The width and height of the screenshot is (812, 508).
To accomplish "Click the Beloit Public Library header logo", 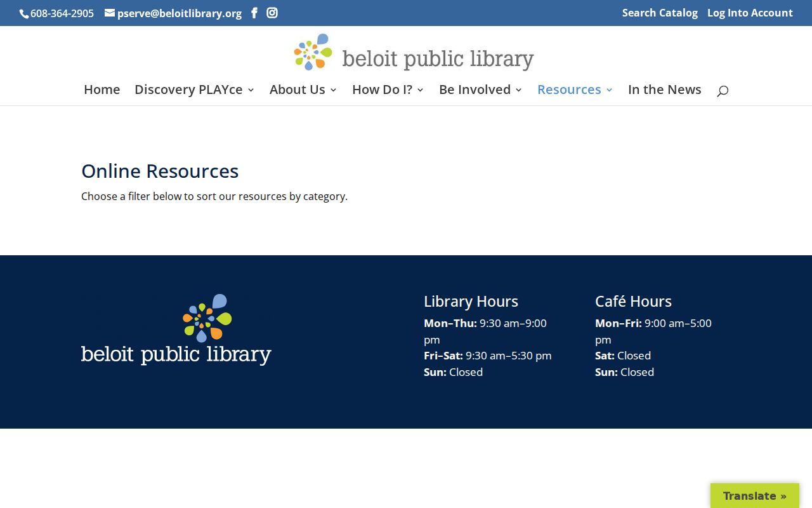I will (414, 52).
